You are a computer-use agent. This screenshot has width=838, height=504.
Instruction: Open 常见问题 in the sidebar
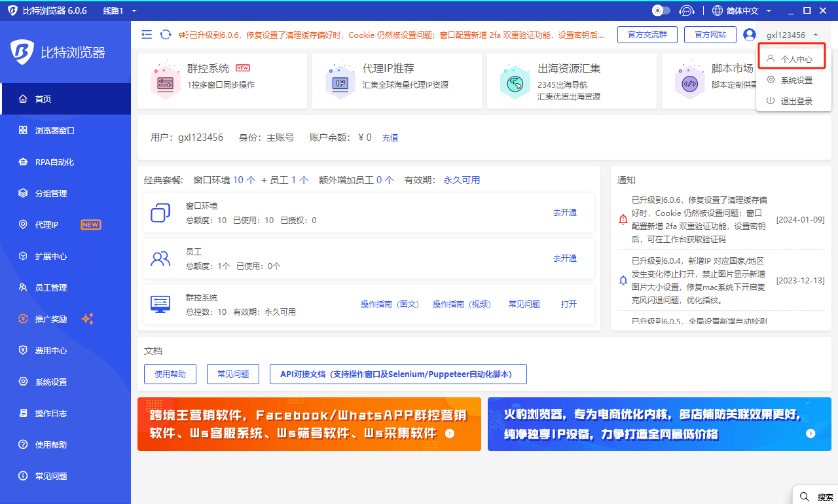(x=65, y=476)
